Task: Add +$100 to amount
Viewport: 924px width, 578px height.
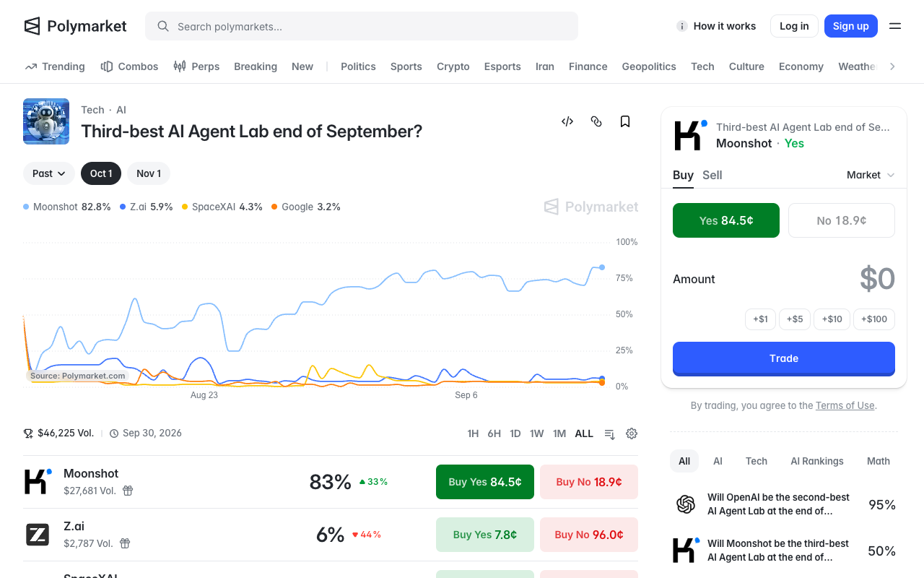Action: pos(874,319)
